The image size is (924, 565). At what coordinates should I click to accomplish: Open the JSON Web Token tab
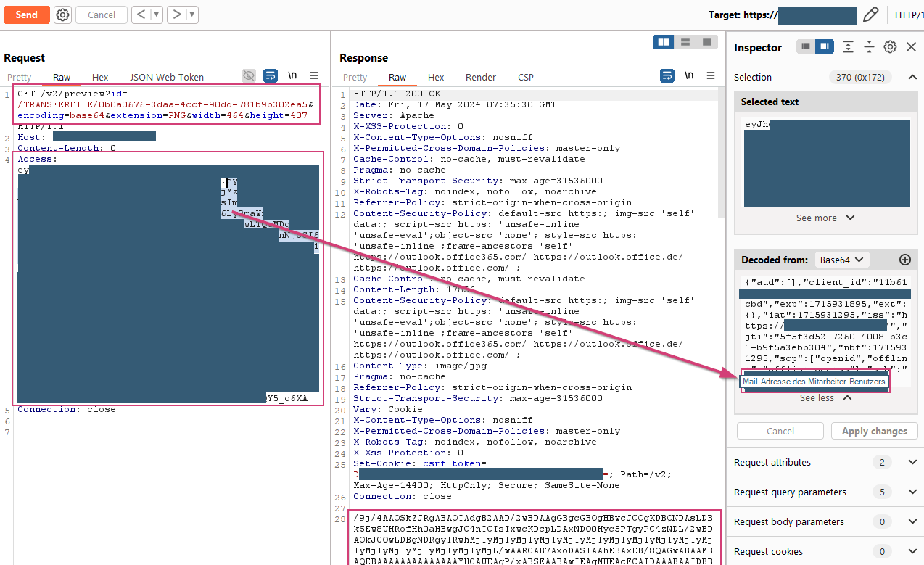click(x=167, y=77)
